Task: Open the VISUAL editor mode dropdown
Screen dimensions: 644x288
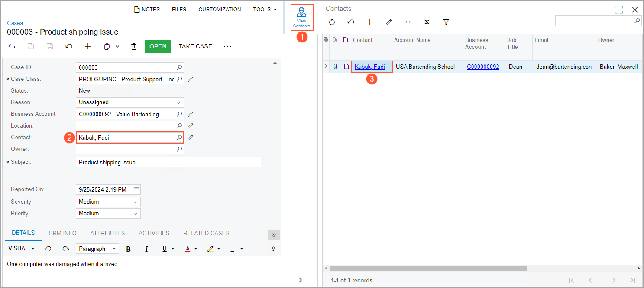Action: click(21, 249)
